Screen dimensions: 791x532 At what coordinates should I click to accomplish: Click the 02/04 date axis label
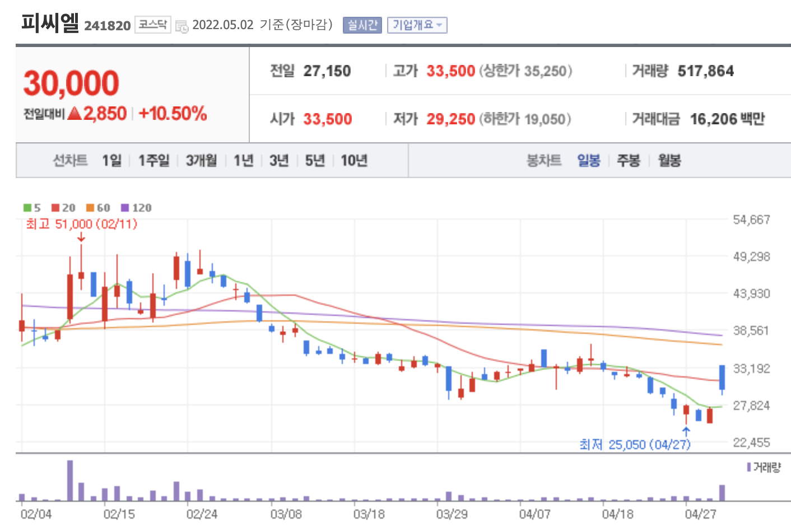click(36, 514)
